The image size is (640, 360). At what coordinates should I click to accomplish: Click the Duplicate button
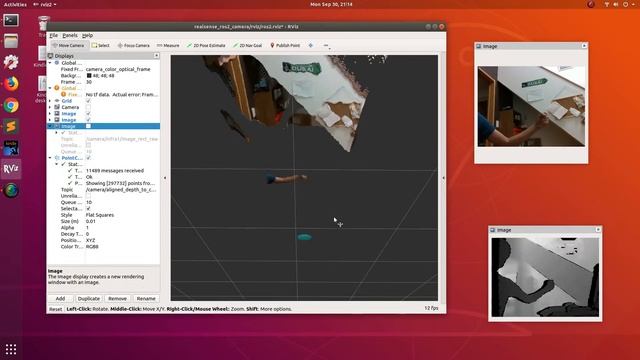pyautogui.click(x=89, y=299)
